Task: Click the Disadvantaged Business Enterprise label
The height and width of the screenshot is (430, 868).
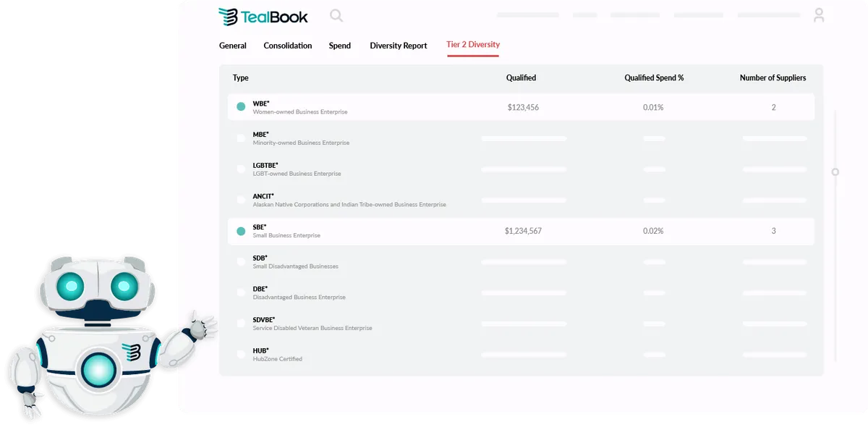Action: (x=299, y=298)
